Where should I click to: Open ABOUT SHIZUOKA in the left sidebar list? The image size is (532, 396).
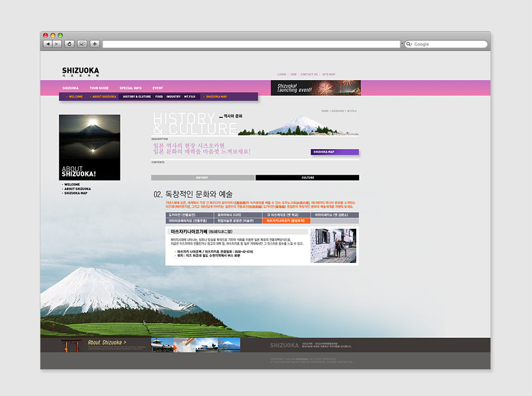click(77, 189)
